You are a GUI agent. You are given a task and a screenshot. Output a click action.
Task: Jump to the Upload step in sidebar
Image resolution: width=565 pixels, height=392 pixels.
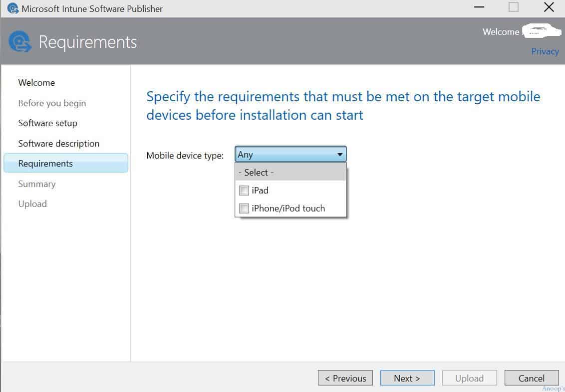tap(33, 204)
